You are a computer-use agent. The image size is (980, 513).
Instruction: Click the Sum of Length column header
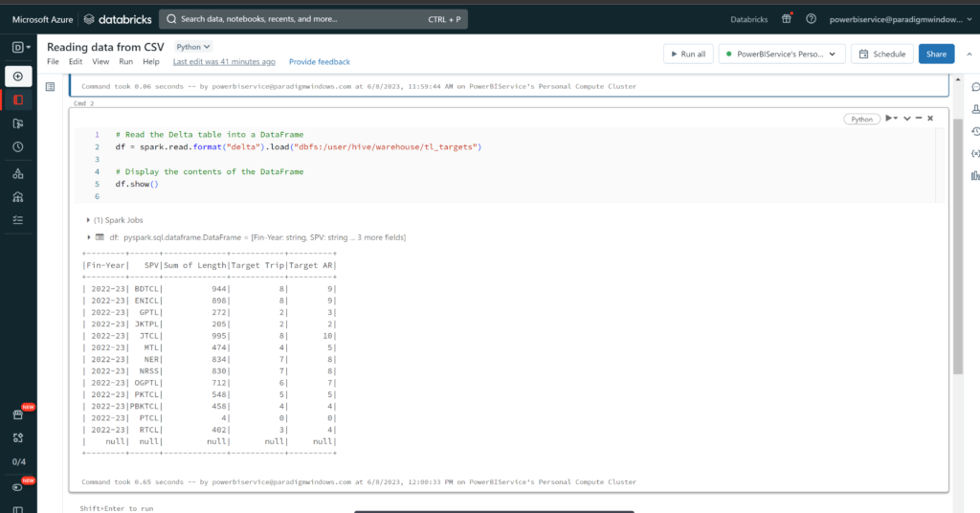tap(195, 265)
